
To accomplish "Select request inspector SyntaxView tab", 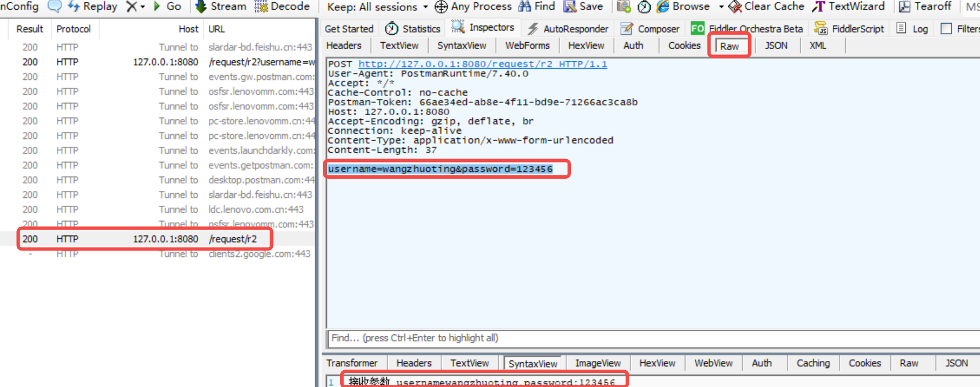I will [x=462, y=45].
